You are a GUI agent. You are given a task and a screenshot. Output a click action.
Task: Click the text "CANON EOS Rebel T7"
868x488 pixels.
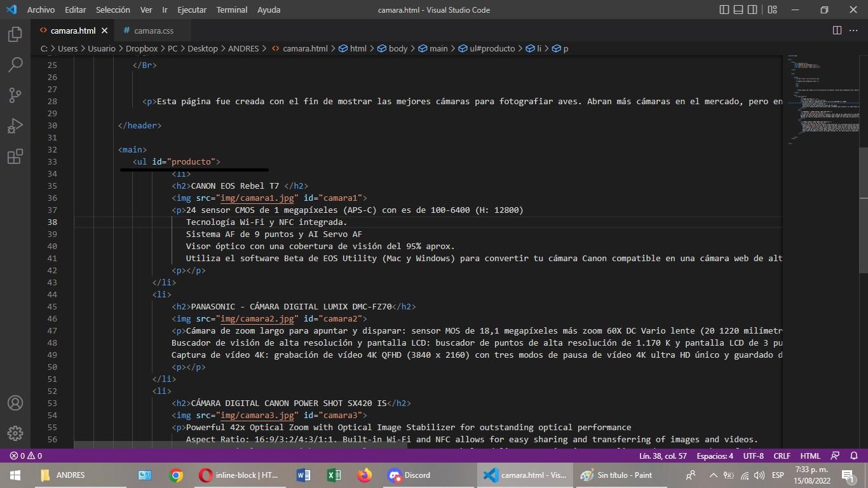(235, 186)
